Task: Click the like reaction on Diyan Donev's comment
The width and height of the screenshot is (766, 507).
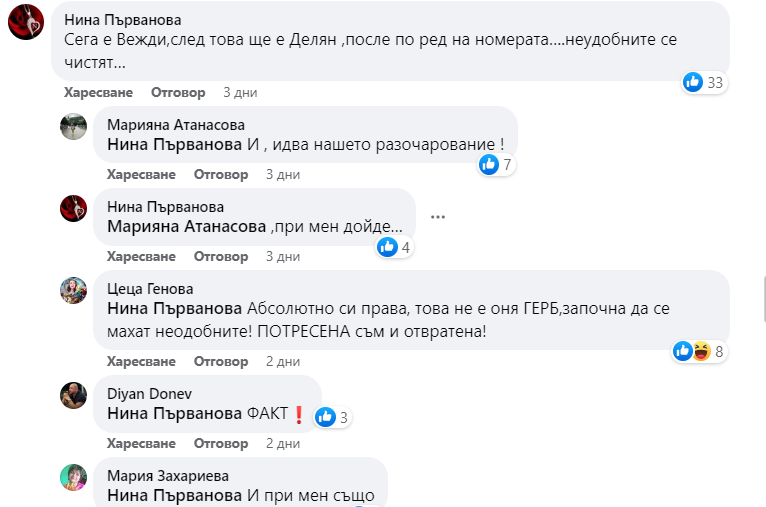Action: tap(333, 417)
